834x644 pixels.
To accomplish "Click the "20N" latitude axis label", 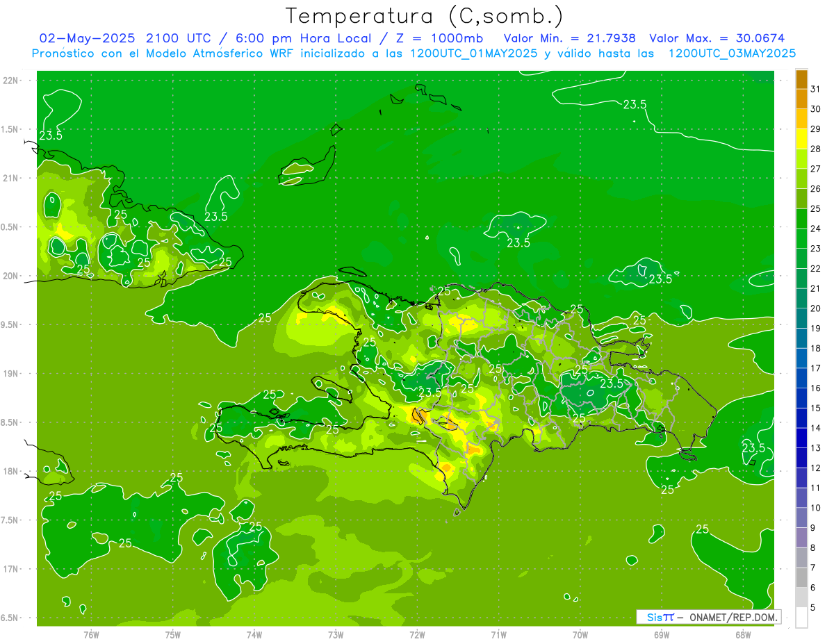I will 10,276.
